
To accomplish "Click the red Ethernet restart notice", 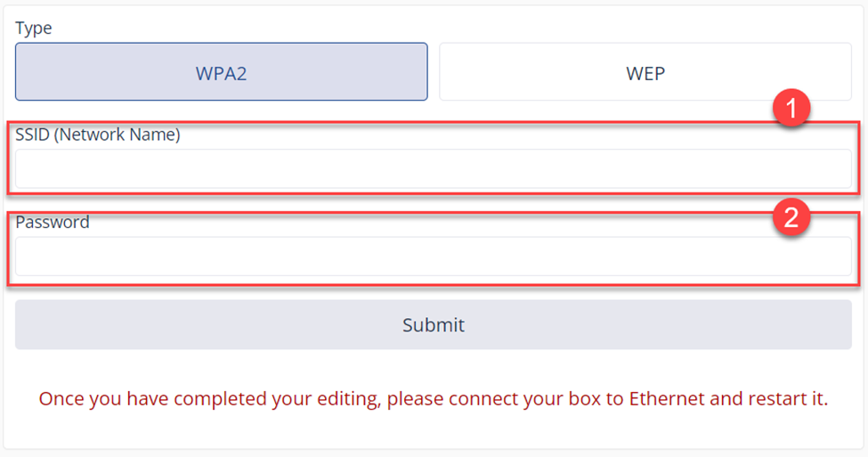I will [x=433, y=399].
